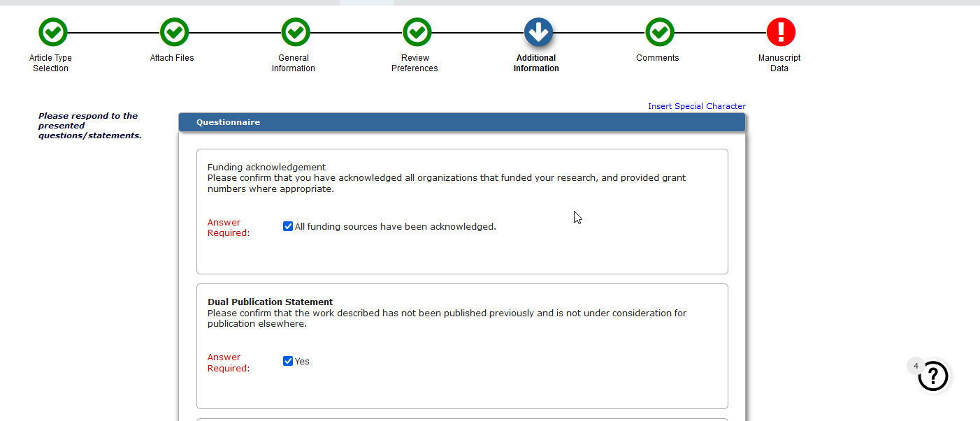
Task: Click the Comments step label
Action: point(657,58)
